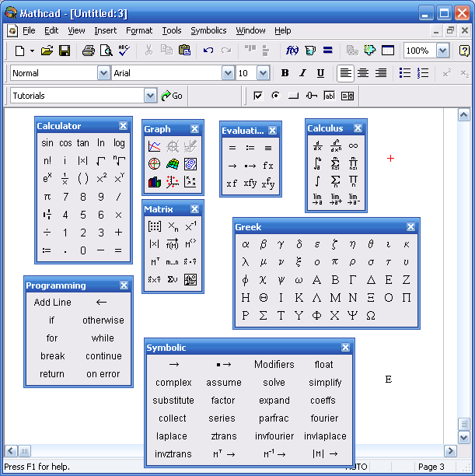Open the Zoom dropdown showing 100%
The image size is (475, 476).
click(442, 51)
